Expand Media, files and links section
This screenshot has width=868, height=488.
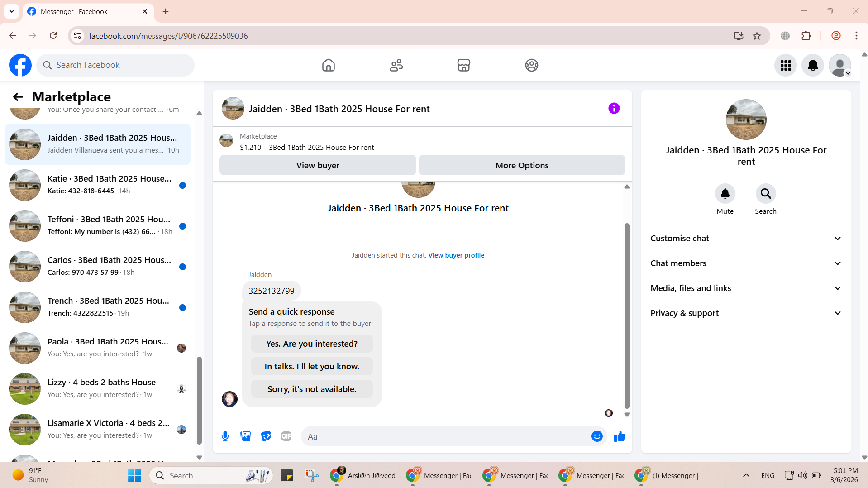click(746, 288)
